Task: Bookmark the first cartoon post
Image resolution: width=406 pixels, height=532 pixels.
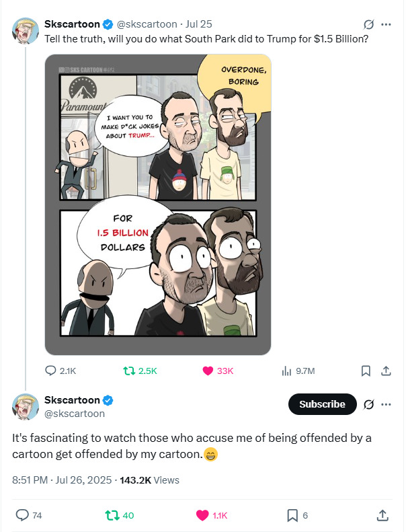Action: (366, 371)
